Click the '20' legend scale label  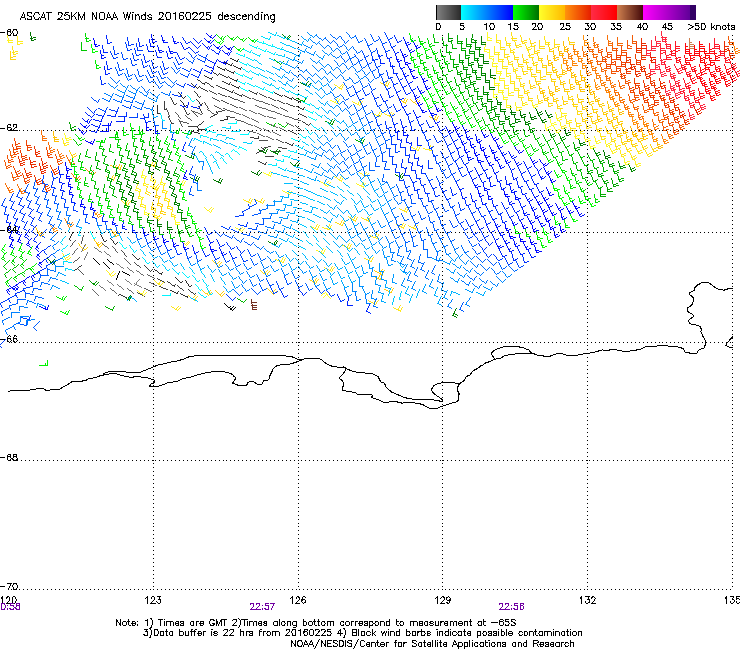pos(537,27)
